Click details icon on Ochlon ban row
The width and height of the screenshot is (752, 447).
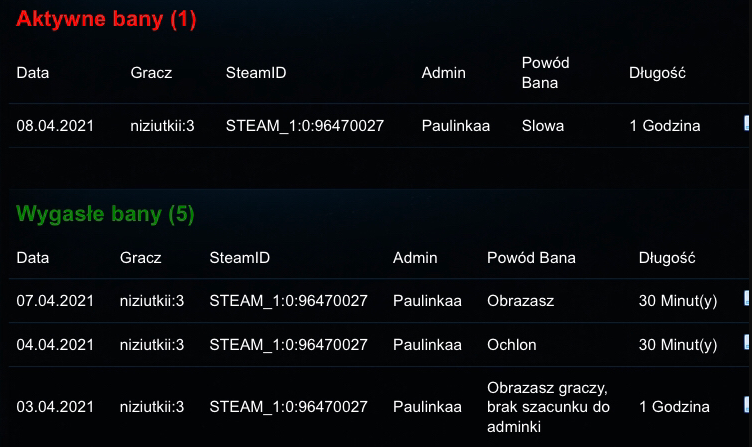tap(746, 343)
